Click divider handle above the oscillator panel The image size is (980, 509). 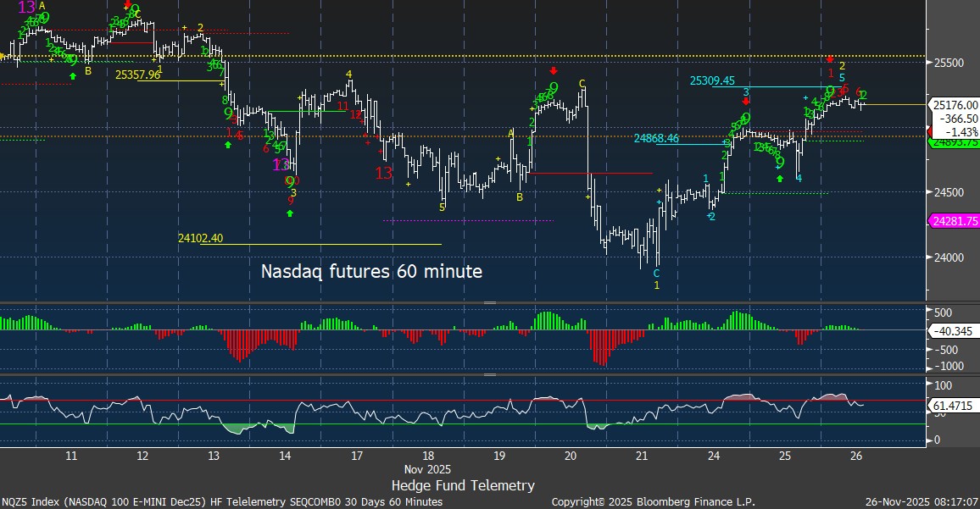tap(489, 302)
